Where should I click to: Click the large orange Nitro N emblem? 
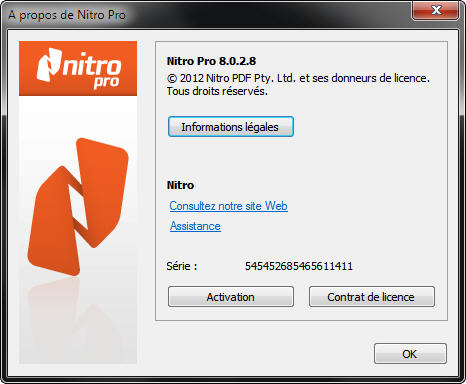78,207
